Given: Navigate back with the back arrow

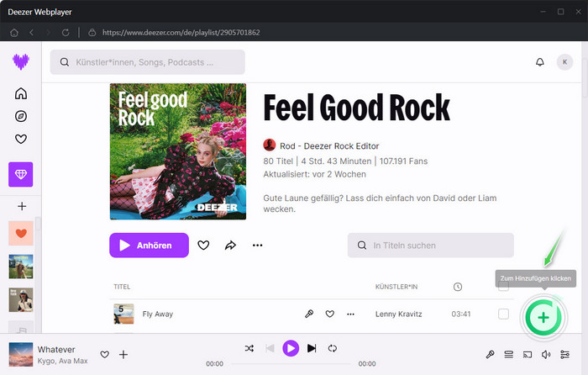Looking at the screenshot, I should (32, 33).
